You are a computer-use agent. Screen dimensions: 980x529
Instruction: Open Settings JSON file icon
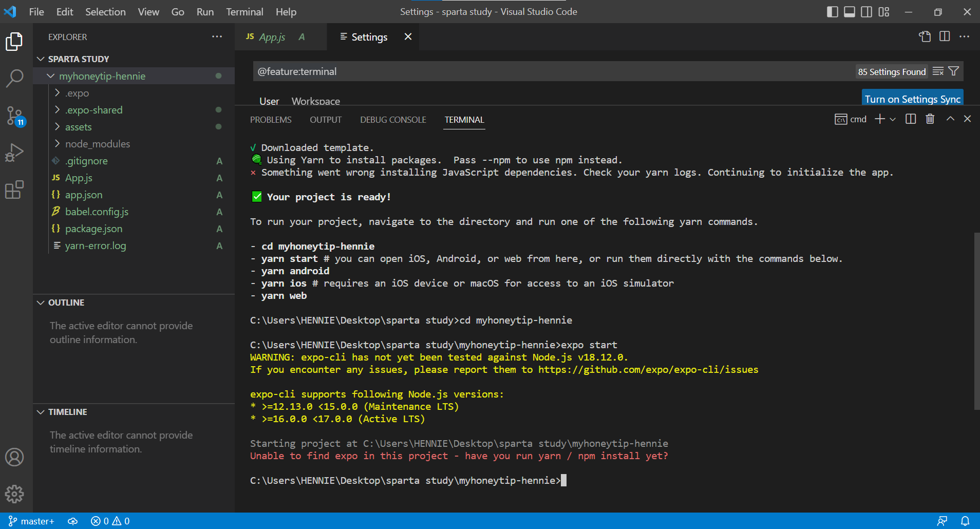925,36
